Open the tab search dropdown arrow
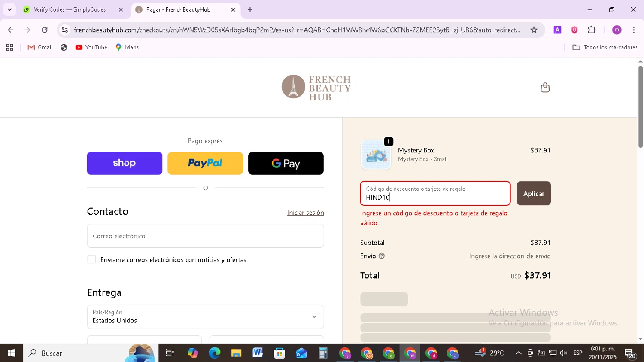 point(9,9)
